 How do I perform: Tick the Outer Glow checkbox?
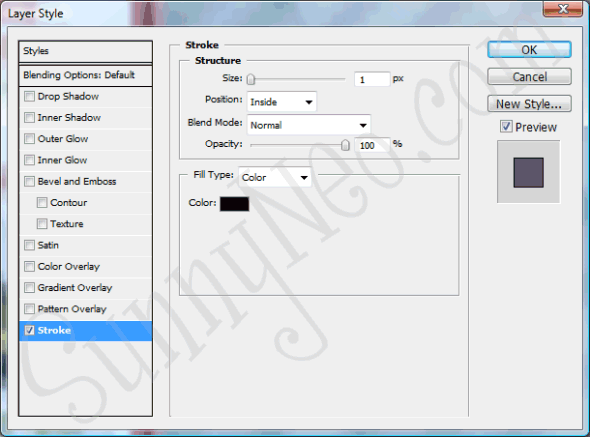[x=29, y=139]
